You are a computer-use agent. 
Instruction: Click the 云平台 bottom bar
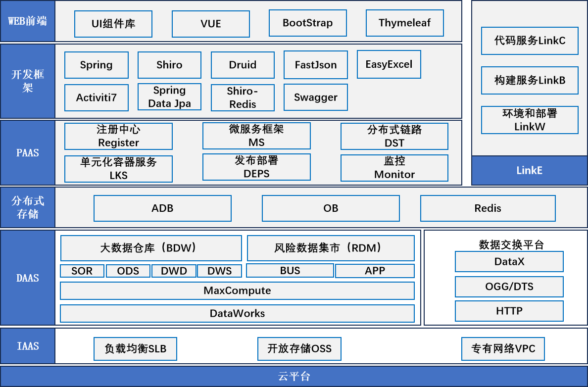click(294, 376)
